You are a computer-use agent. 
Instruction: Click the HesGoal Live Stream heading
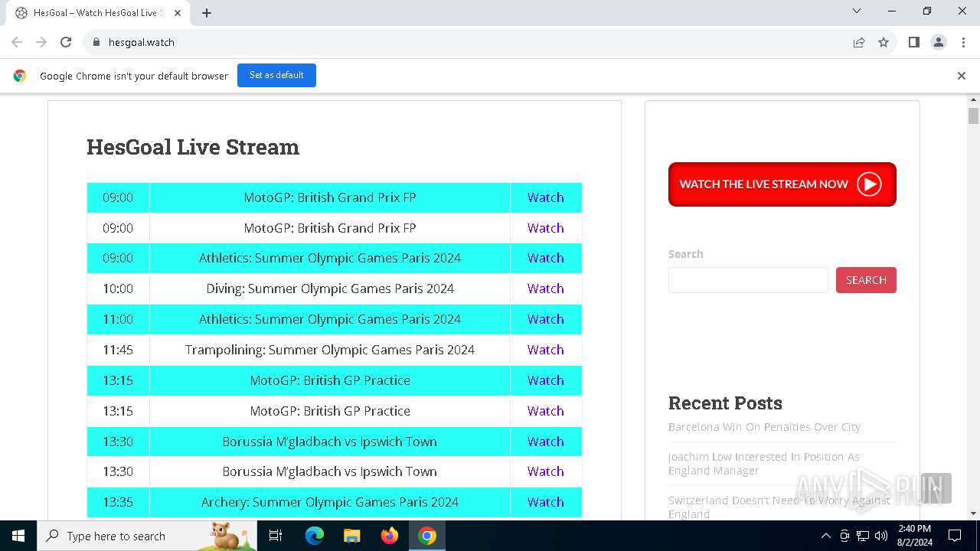(x=193, y=147)
